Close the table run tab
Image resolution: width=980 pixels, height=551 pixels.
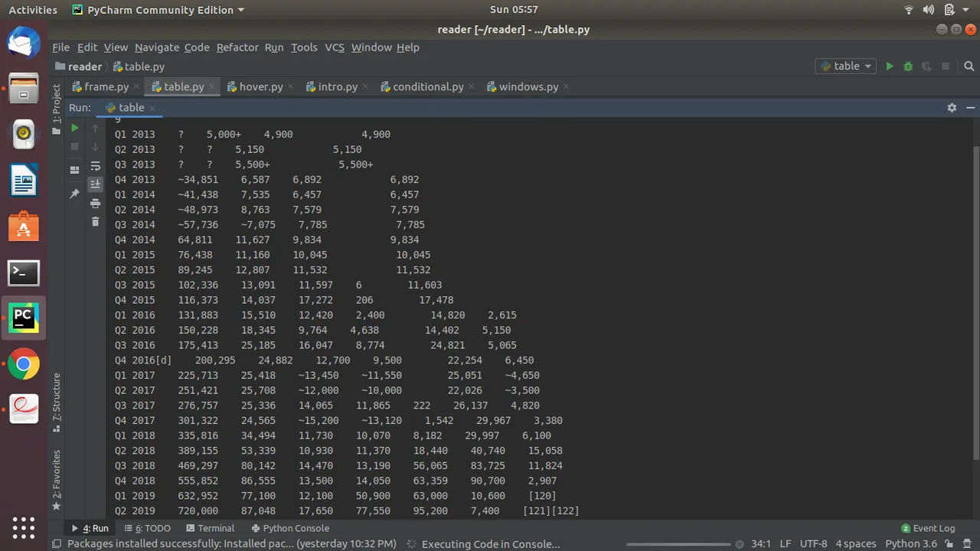pyautogui.click(x=152, y=108)
